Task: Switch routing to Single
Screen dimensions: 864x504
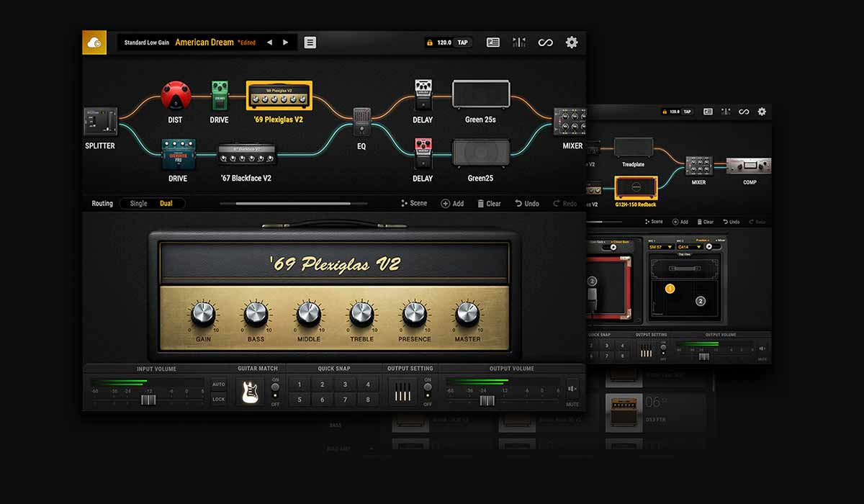Action: point(138,204)
